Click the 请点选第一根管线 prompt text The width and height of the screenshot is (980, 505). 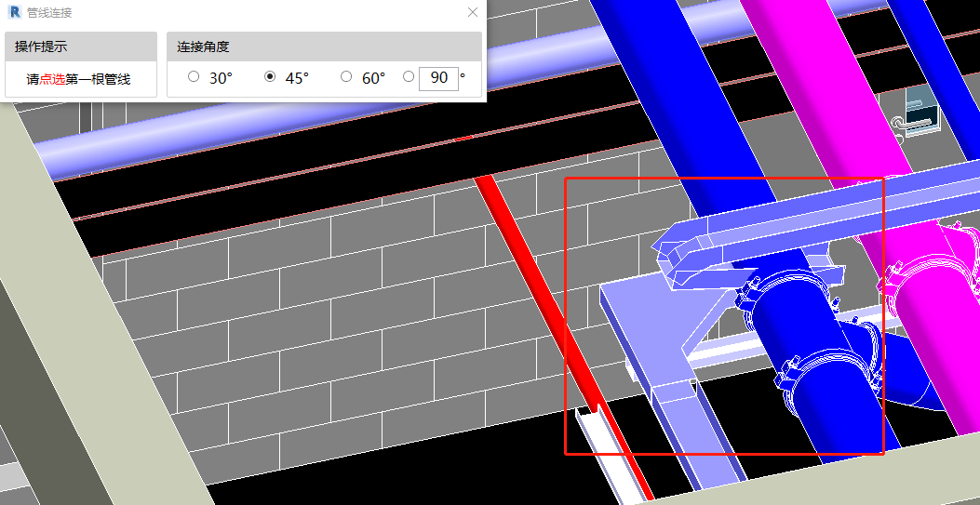click(x=79, y=79)
